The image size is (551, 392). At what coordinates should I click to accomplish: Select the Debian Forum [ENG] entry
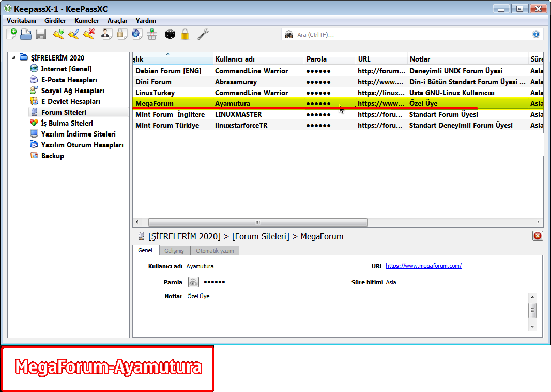[169, 71]
